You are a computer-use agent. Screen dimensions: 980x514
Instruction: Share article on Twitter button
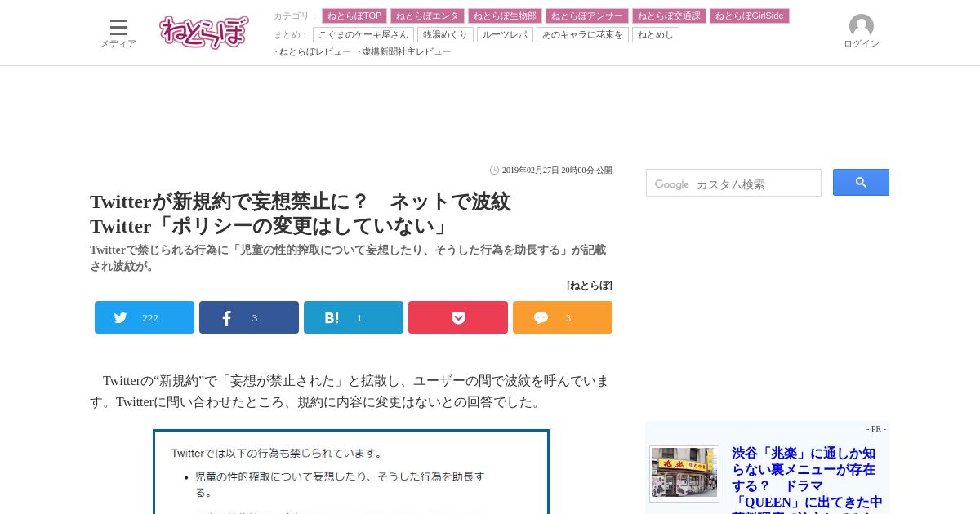[x=145, y=317]
